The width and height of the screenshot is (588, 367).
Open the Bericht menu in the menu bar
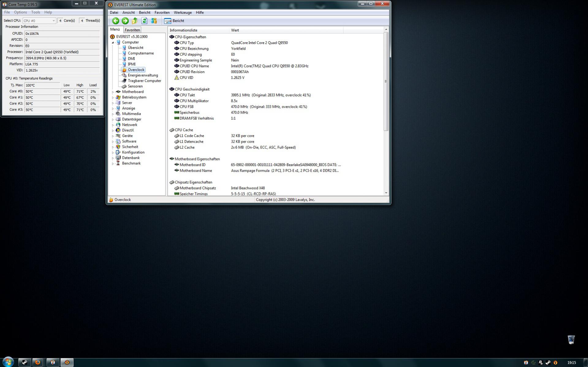coord(145,13)
